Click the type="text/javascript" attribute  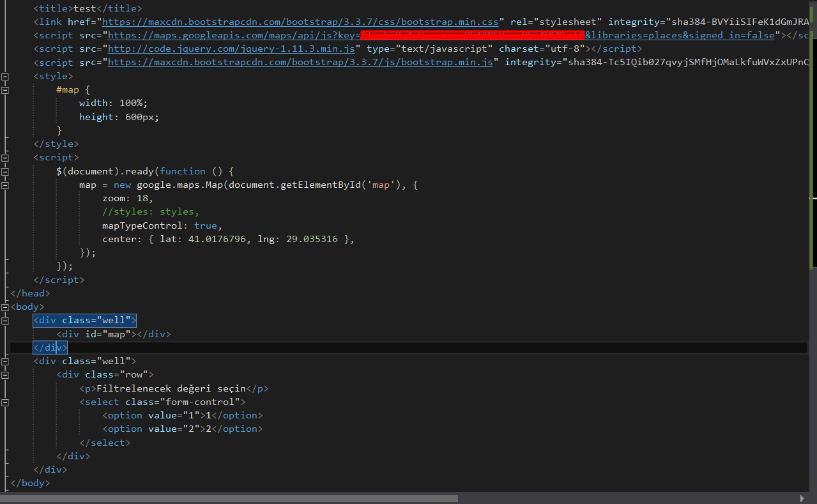click(430, 49)
